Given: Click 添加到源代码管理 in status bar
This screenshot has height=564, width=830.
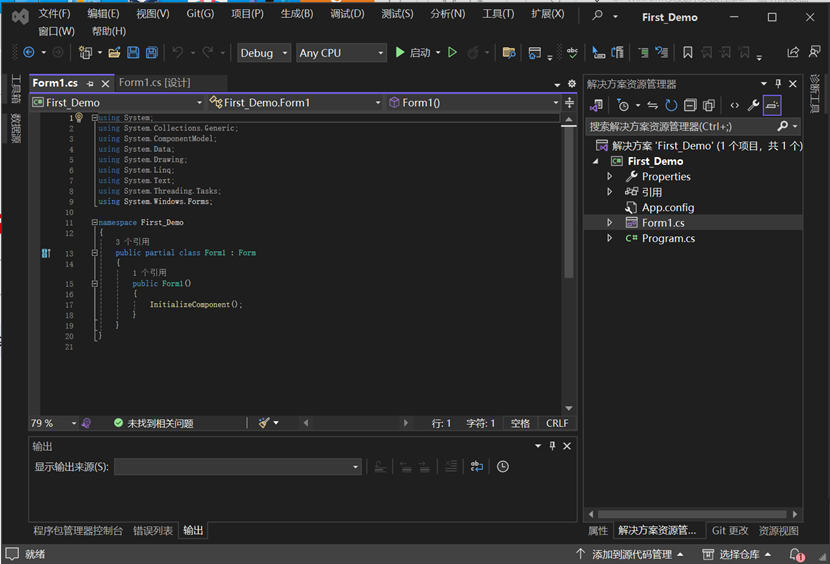Looking at the screenshot, I should click(x=630, y=554).
